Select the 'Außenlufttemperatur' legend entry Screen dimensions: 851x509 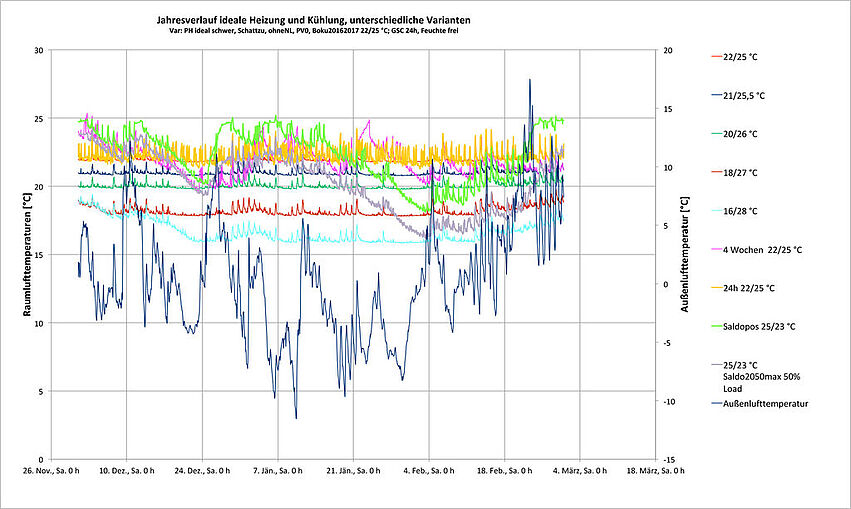[765, 403]
